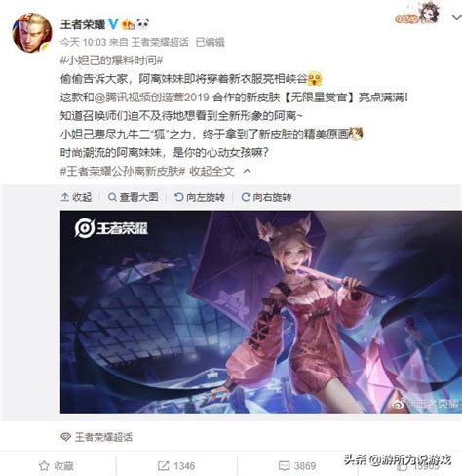Screen dimensions: 462x476
Task: Click the panda badge icon
Action: click(x=143, y=23)
